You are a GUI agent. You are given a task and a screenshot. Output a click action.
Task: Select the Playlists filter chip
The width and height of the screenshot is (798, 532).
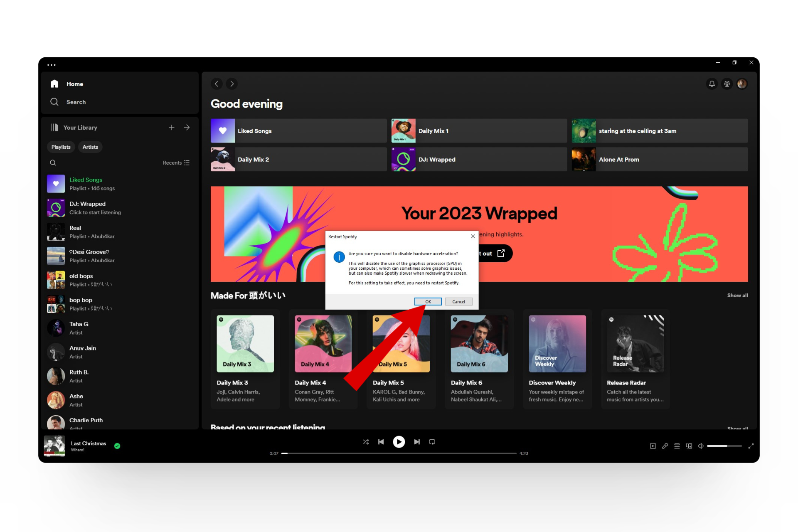[61, 147]
